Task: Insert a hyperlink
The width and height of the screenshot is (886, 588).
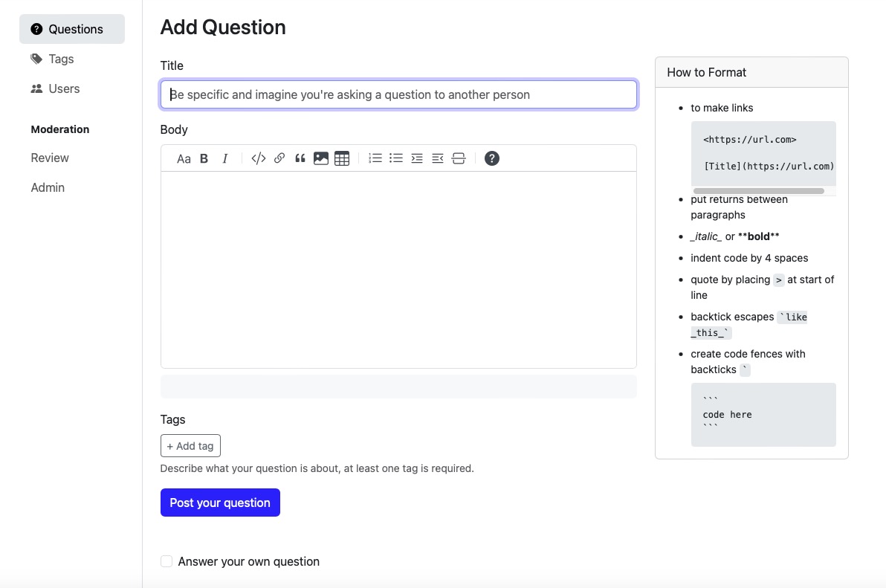Action: 279,158
